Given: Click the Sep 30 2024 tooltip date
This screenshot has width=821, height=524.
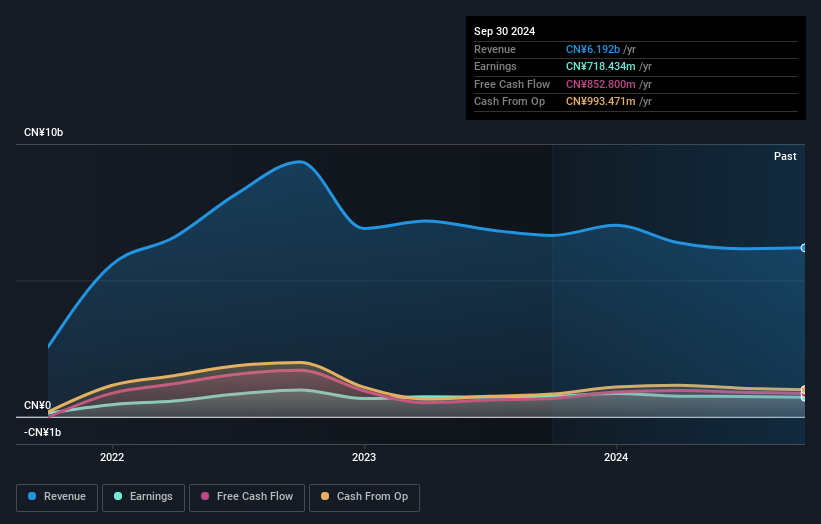Looking at the screenshot, I should [x=504, y=31].
